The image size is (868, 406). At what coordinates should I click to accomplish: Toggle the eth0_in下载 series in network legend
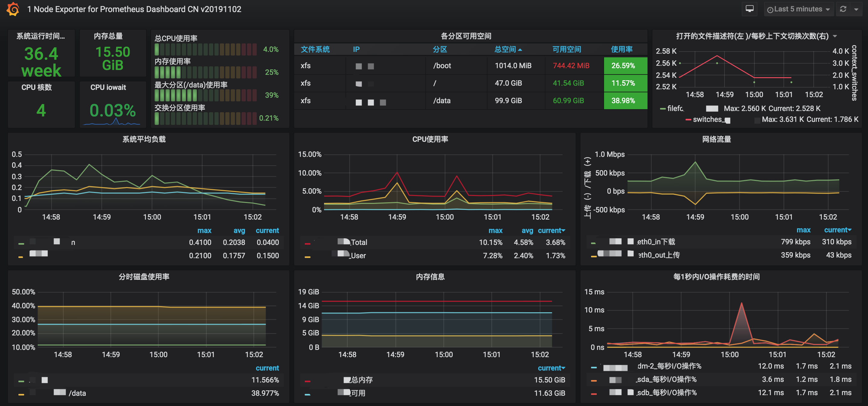click(x=656, y=241)
